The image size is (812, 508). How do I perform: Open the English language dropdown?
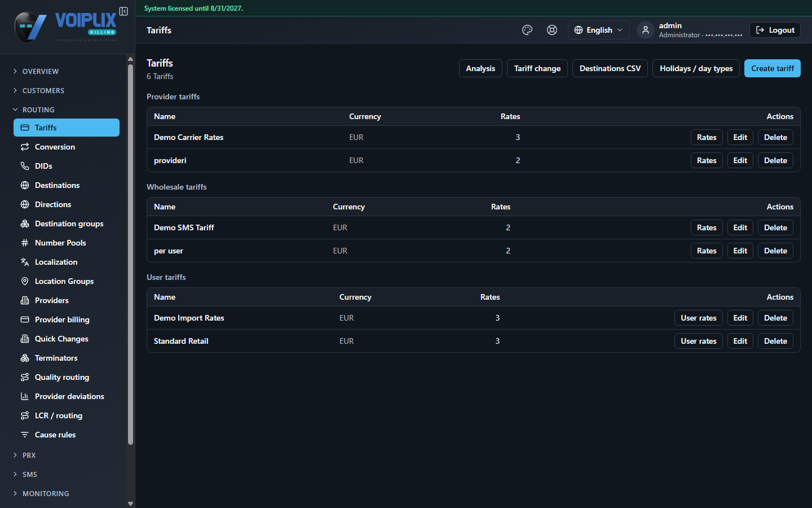pos(598,30)
